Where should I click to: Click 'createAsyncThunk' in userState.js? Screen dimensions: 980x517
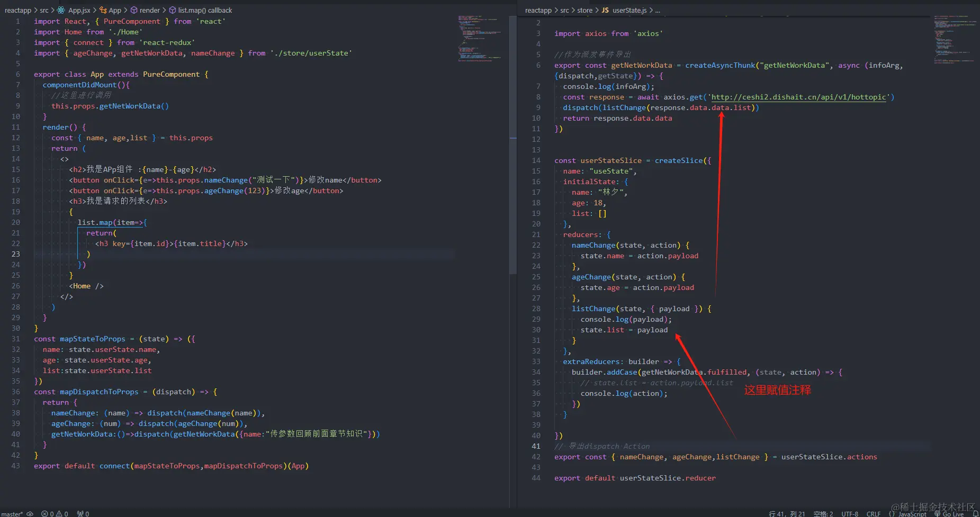(x=720, y=65)
